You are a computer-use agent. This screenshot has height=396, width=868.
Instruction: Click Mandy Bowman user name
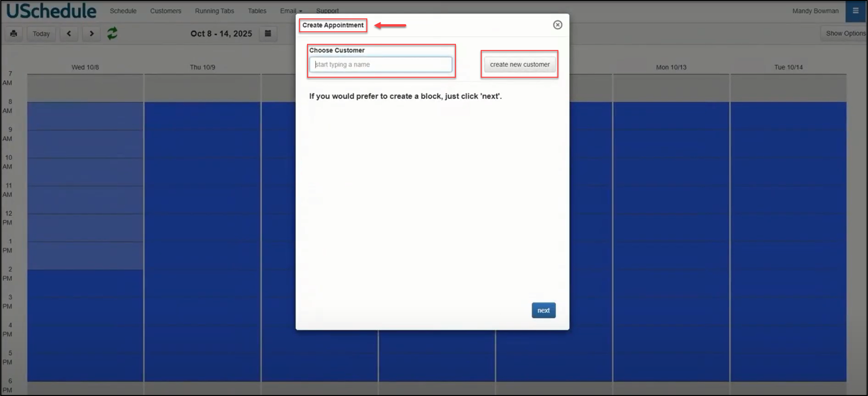815,11
